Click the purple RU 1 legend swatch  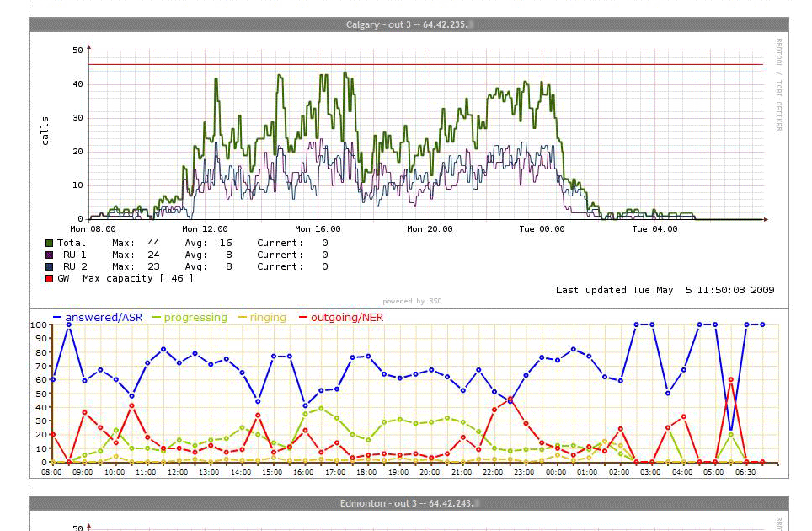(50, 255)
